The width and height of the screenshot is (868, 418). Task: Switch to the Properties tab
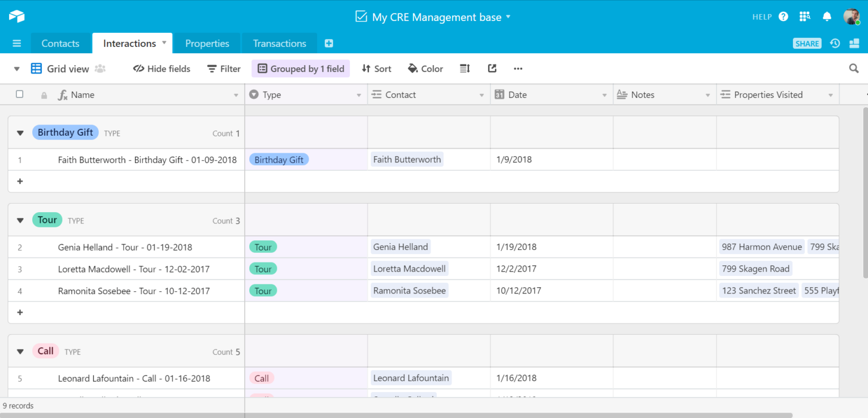pyautogui.click(x=207, y=43)
